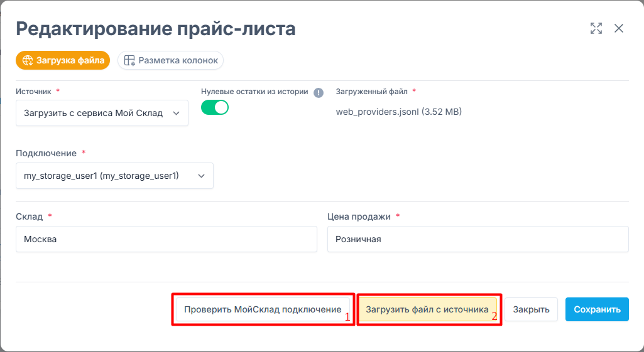Click the Сохранить button

pos(597,309)
